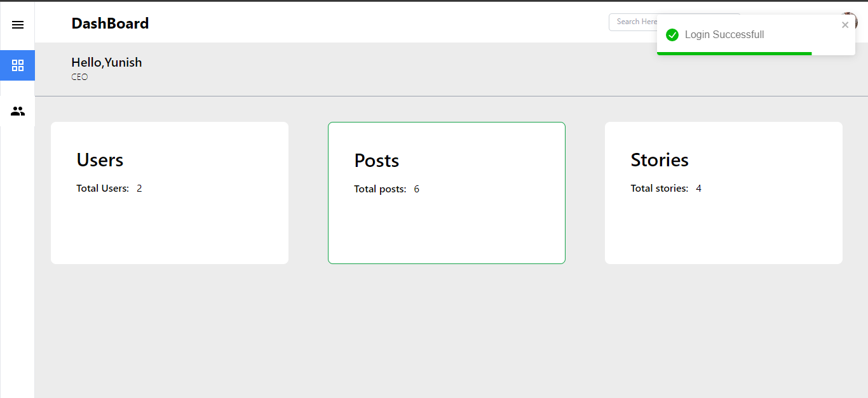Click the Total Users count of 2
The width and height of the screenshot is (868, 398).
point(139,188)
